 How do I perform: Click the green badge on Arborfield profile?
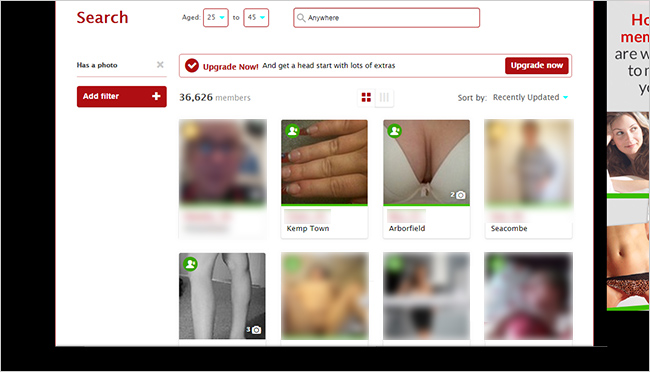pyautogui.click(x=395, y=131)
